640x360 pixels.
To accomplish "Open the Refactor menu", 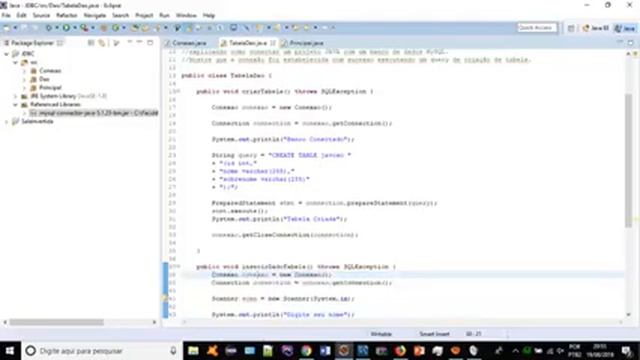I will tap(67, 16).
